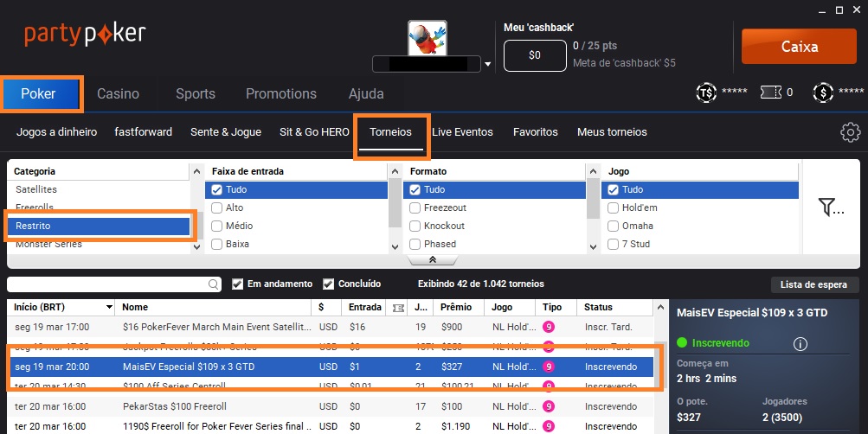
Task: Toggle Tudo checkbox in Jogo
Action: pos(613,189)
